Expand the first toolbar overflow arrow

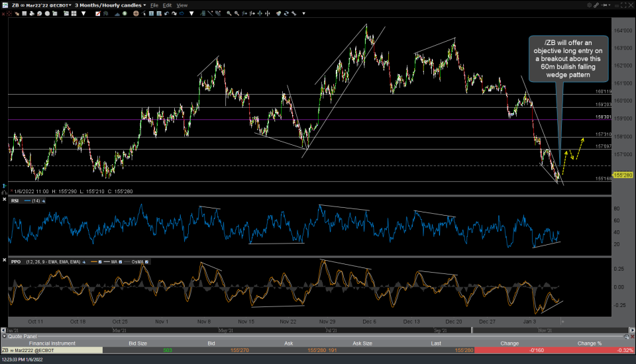pos(83,13)
